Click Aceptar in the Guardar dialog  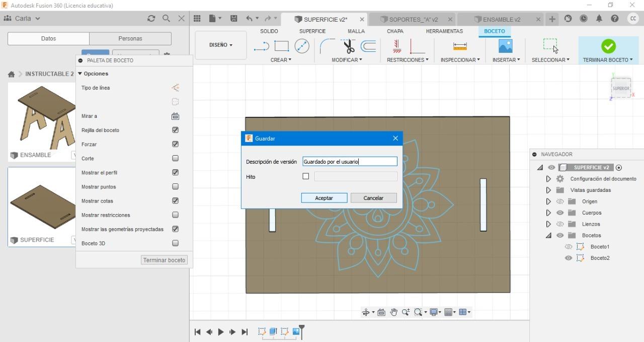pyautogui.click(x=324, y=198)
